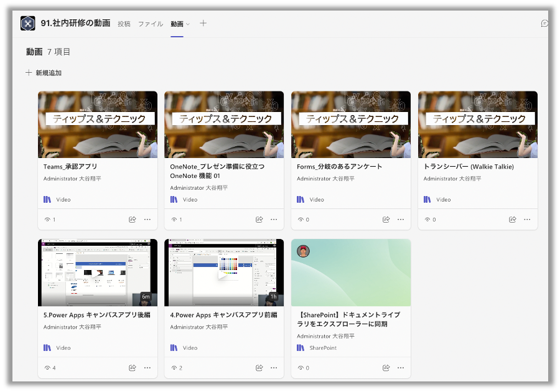Image resolution: width=560 pixels, height=392 pixels.
Task: Click the トランシーバー (Walkie Talkie) title
Action: click(469, 167)
